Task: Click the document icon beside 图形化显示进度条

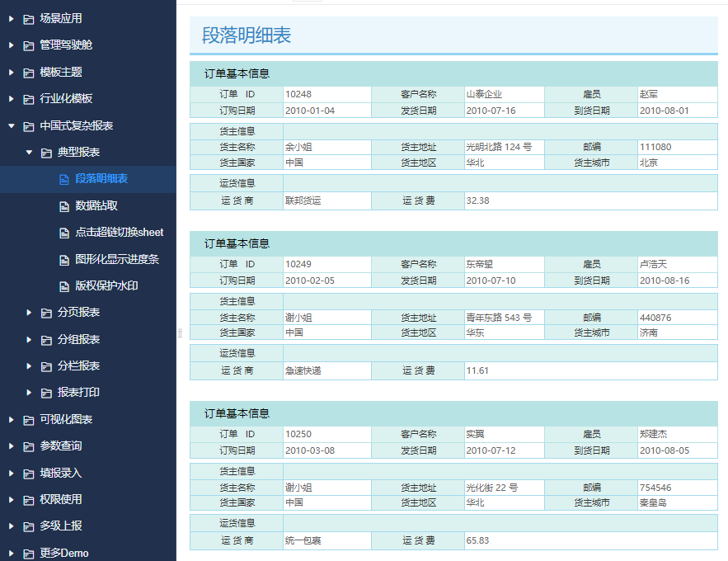Action: pyautogui.click(x=64, y=260)
